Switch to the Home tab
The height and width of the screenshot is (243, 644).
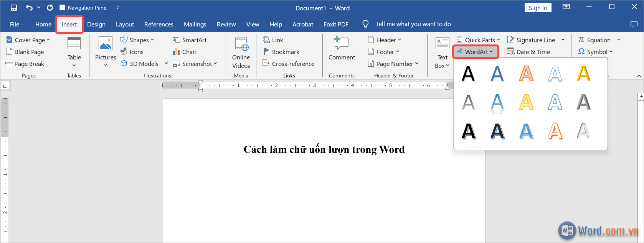43,24
